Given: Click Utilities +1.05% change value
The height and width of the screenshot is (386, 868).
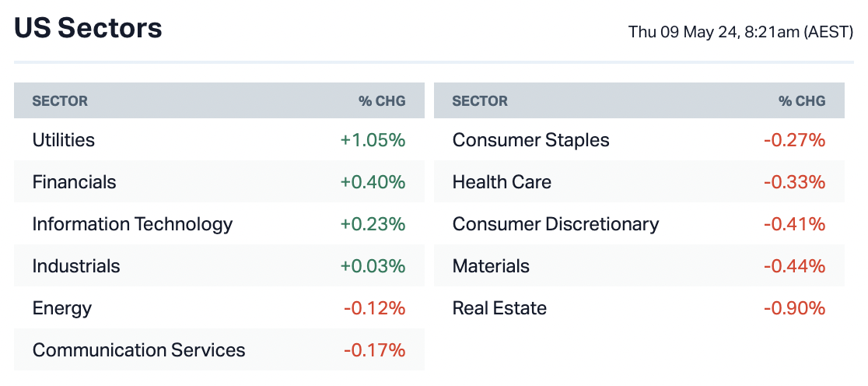Looking at the screenshot, I should click(x=373, y=140).
